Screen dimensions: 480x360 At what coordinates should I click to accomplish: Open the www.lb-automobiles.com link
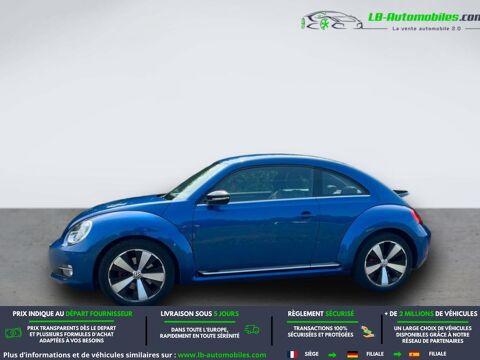click(x=222, y=355)
